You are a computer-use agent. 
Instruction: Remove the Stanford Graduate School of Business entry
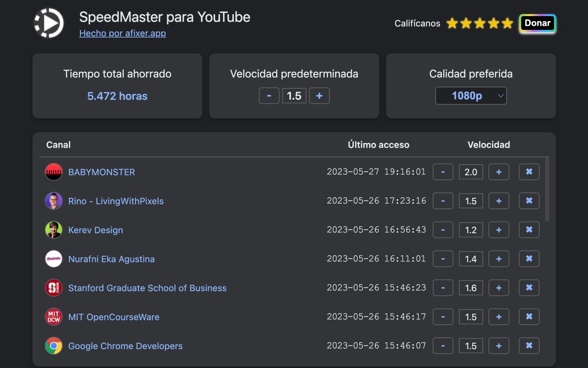[529, 288]
